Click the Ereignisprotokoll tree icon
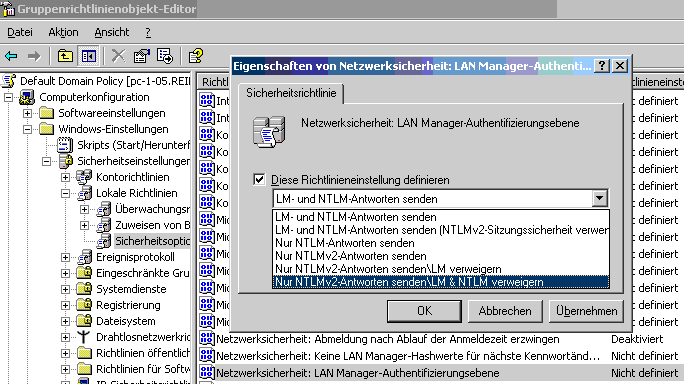 [x=84, y=257]
